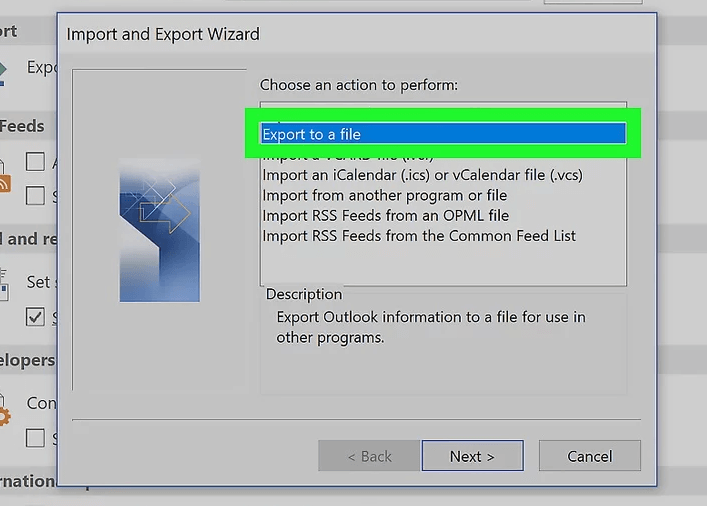707x506 pixels.
Task: Click the blue wizard arrow graphic
Action: (x=160, y=229)
